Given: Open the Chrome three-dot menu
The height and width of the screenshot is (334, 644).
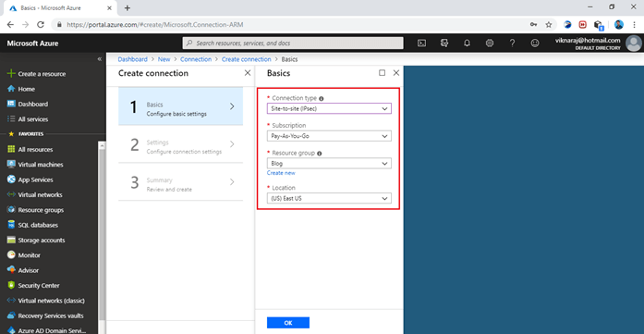Looking at the screenshot, I should pos(635,25).
